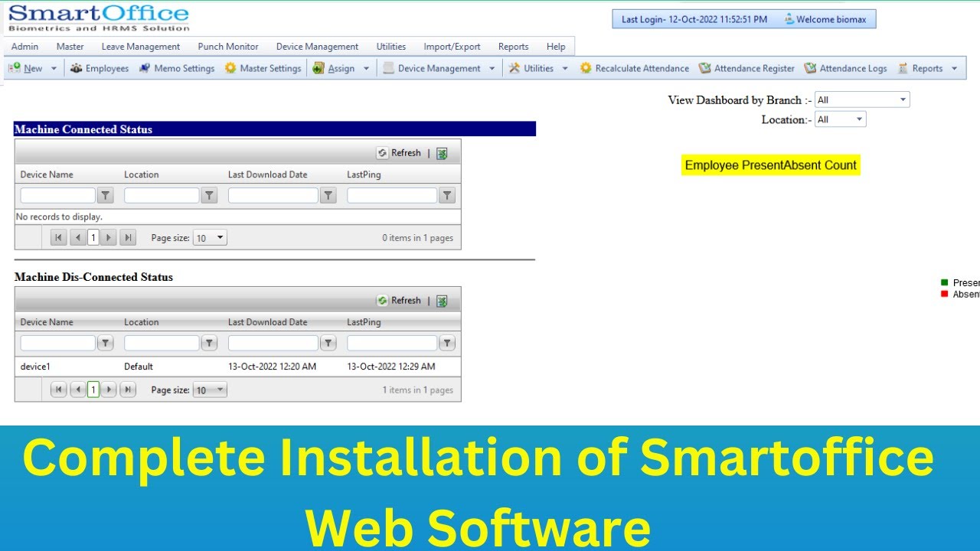This screenshot has width=980, height=551.
Task: Open Device Management in menu bar
Action: (317, 47)
